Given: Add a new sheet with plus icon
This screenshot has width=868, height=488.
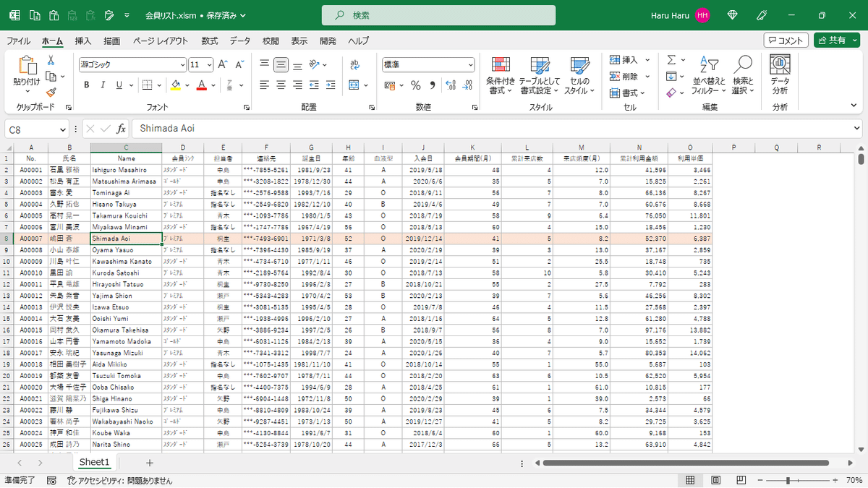Looking at the screenshot, I should coord(150,463).
